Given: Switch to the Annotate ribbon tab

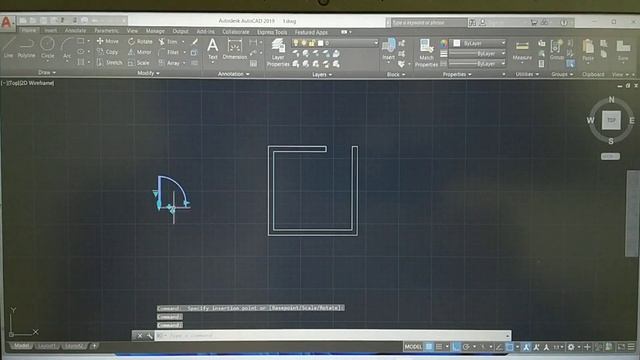Looking at the screenshot, I should (76, 31).
